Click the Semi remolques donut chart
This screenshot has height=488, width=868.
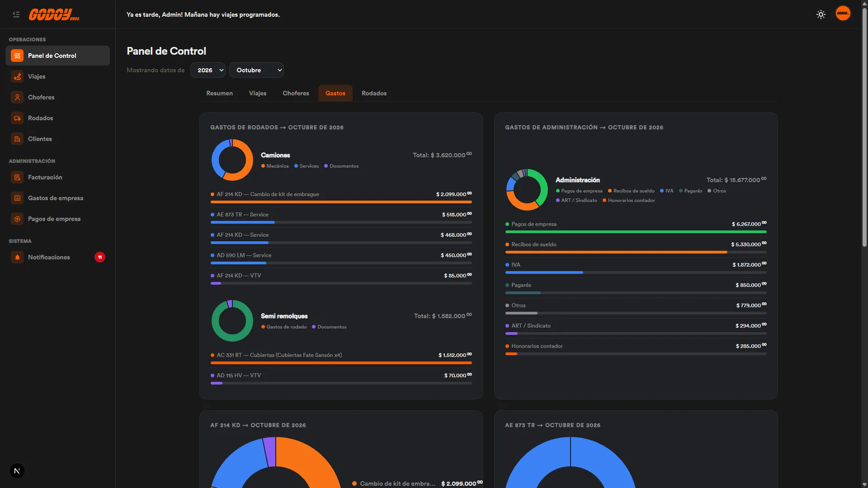tap(232, 321)
